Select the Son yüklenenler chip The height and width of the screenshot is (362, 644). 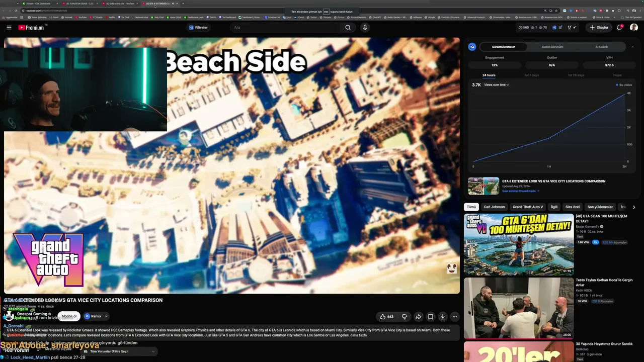click(600, 207)
